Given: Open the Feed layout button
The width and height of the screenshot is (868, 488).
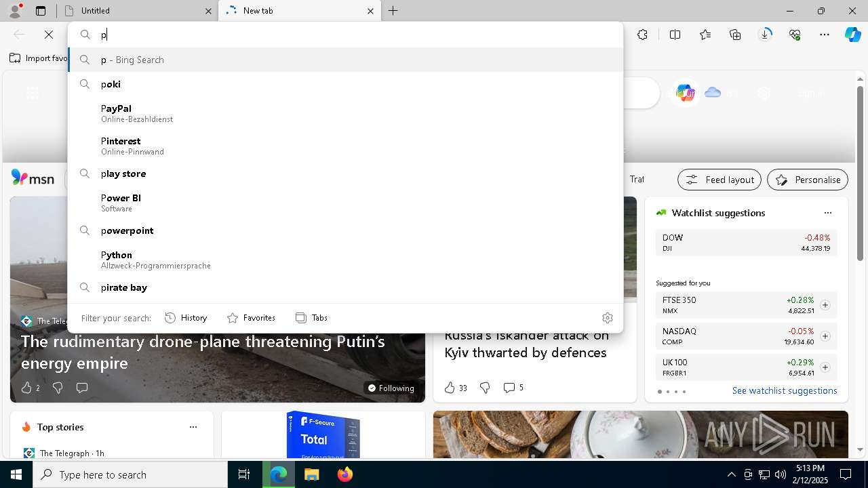Looking at the screenshot, I should [x=719, y=180].
